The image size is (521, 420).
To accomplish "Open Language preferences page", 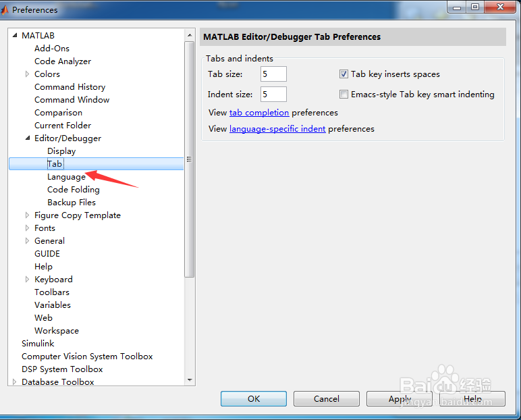I will point(66,177).
